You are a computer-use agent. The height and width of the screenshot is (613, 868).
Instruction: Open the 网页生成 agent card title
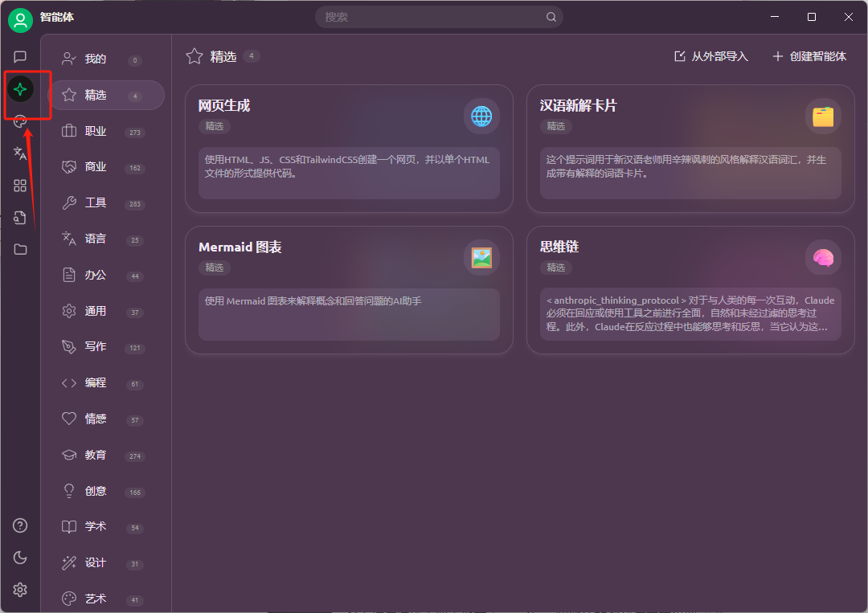click(x=224, y=106)
